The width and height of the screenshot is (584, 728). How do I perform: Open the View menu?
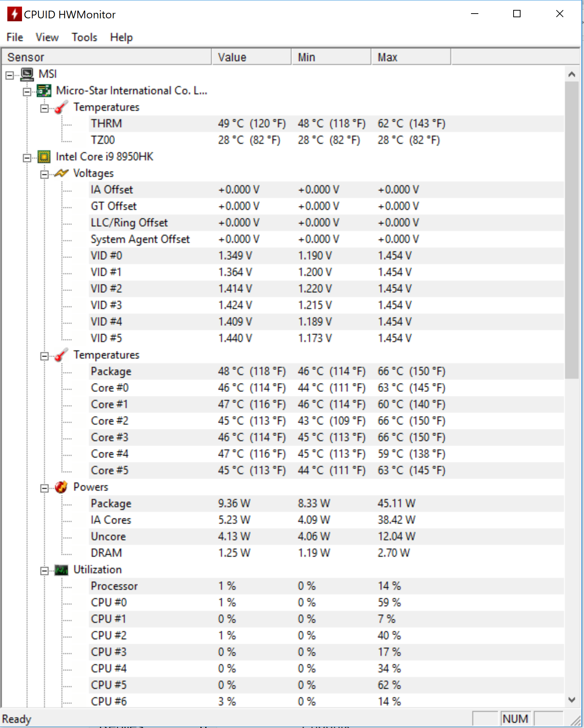coord(47,37)
